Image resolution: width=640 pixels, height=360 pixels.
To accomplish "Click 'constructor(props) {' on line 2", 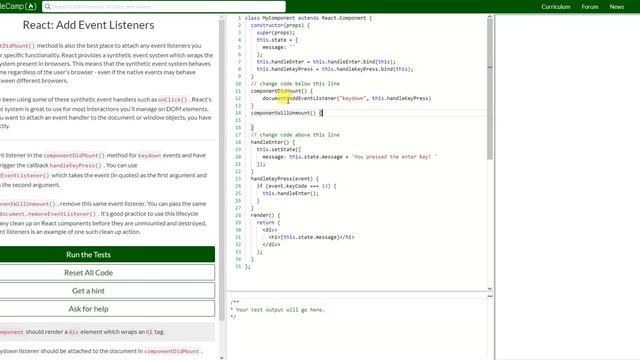I will click(x=280, y=25).
